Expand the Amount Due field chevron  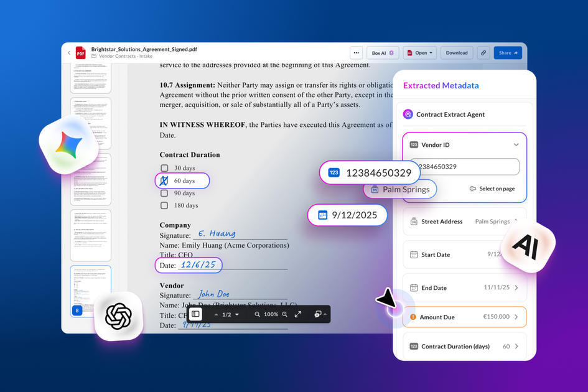(x=516, y=317)
